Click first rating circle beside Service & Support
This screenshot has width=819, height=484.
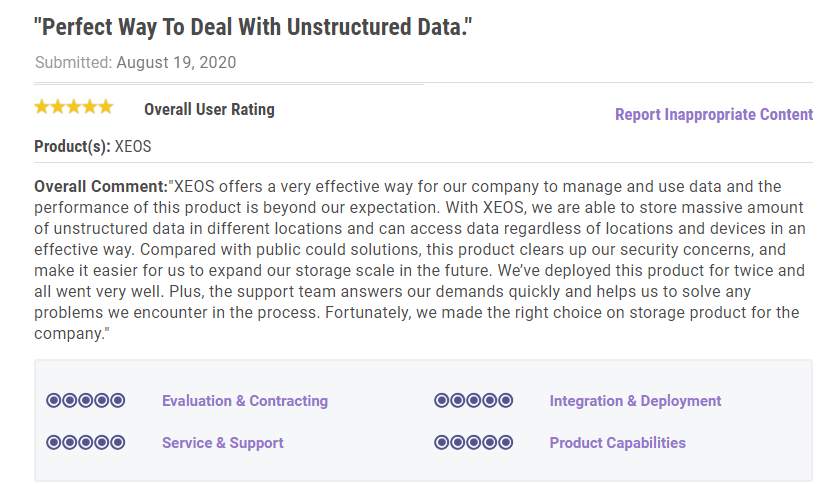tap(53, 443)
